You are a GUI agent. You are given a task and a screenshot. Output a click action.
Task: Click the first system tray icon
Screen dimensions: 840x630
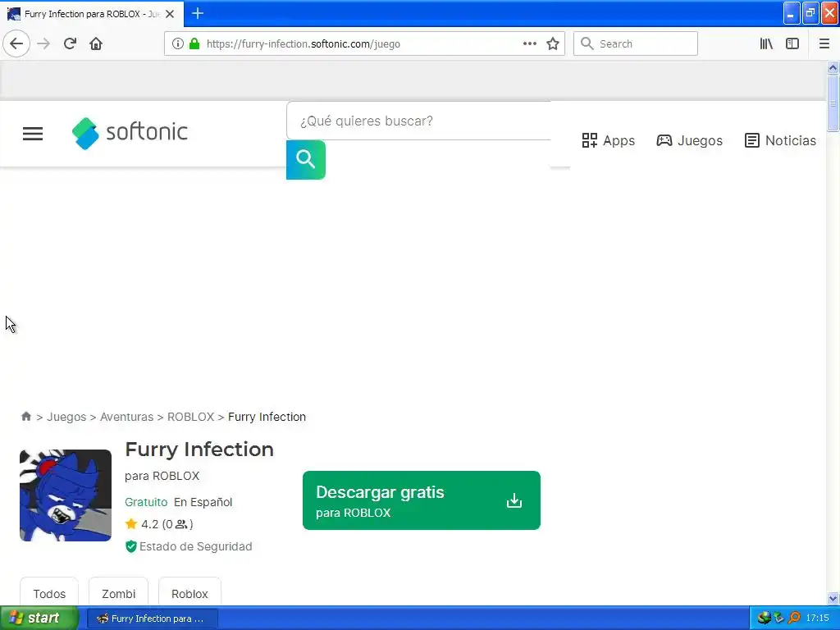click(764, 619)
